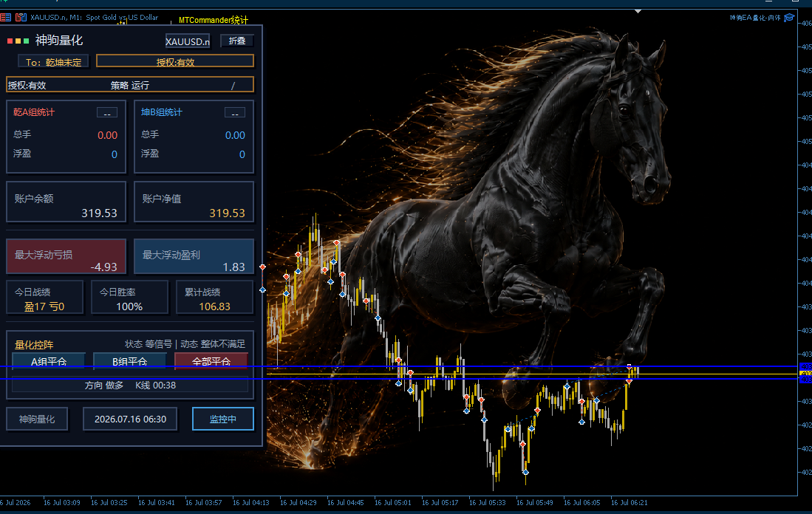
Task: Click the chart shift triangle marker at top
Action: point(638,11)
